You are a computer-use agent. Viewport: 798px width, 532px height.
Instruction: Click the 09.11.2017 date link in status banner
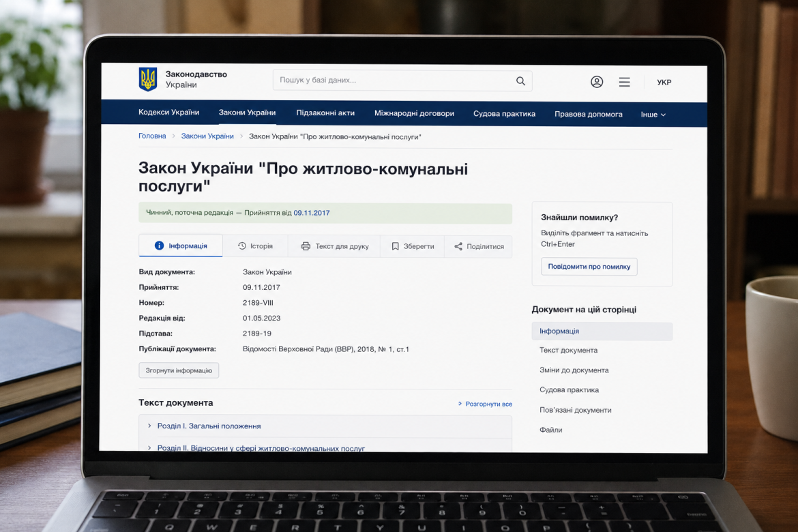pos(312,213)
